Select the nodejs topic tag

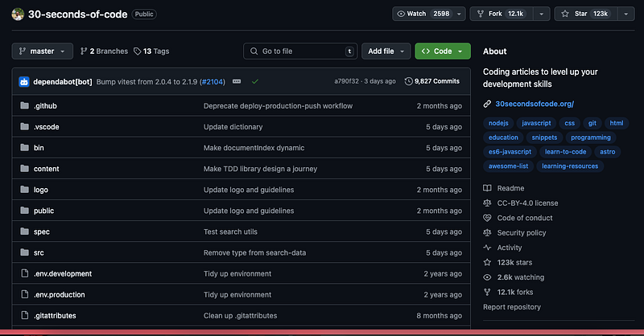point(498,123)
